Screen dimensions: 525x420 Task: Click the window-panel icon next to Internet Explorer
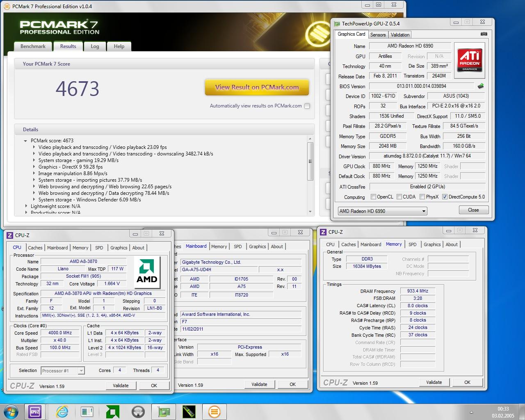click(x=87, y=411)
